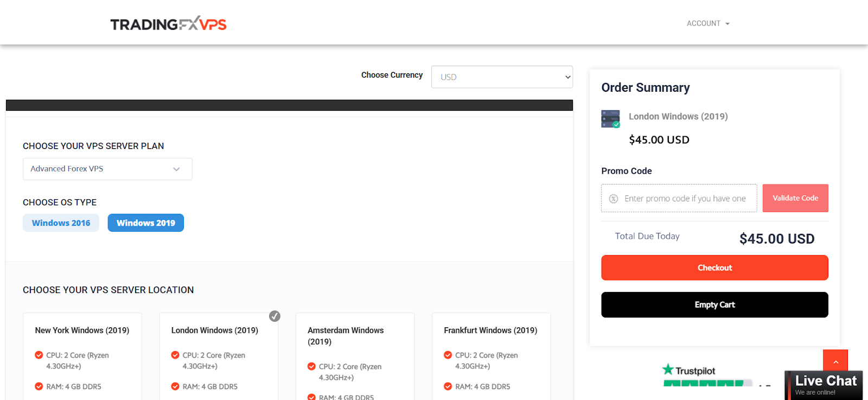Viewport: 868px width, 400px height.
Task: Open the Live Chat widget
Action: pos(824,385)
